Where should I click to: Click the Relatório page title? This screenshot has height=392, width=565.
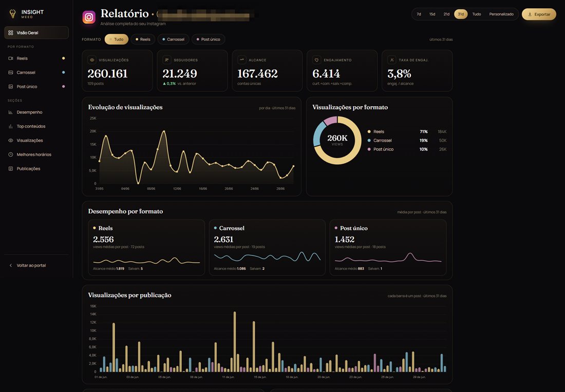click(x=124, y=13)
